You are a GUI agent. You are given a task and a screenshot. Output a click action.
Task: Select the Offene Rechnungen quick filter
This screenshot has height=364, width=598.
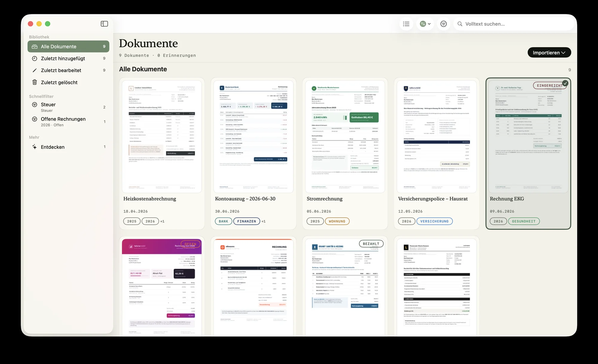[68, 122]
